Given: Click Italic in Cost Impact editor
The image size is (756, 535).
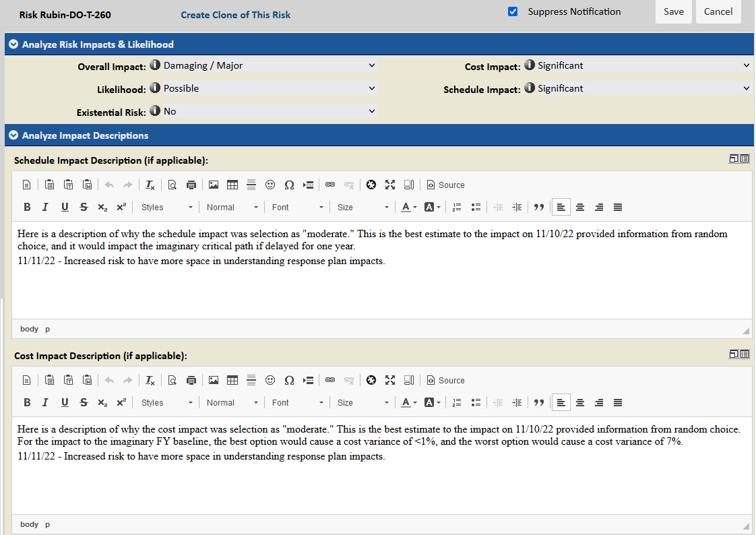Looking at the screenshot, I should tap(45, 403).
